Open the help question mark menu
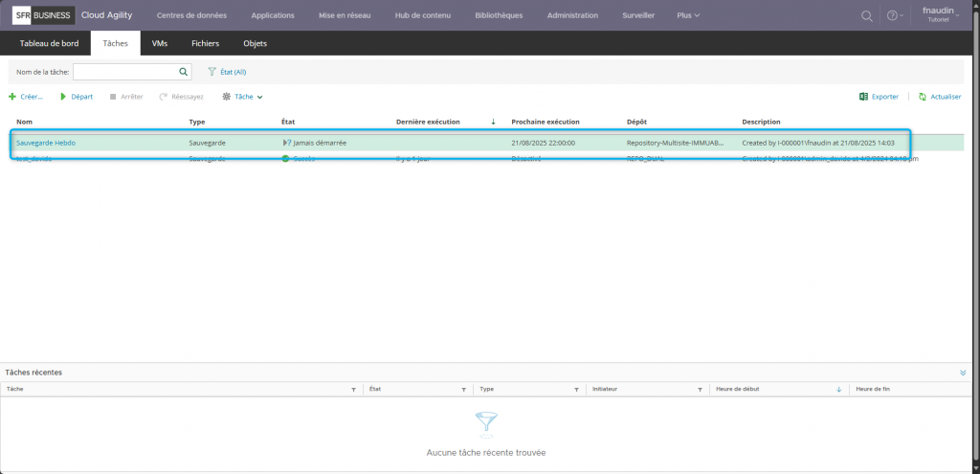 [895, 15]
